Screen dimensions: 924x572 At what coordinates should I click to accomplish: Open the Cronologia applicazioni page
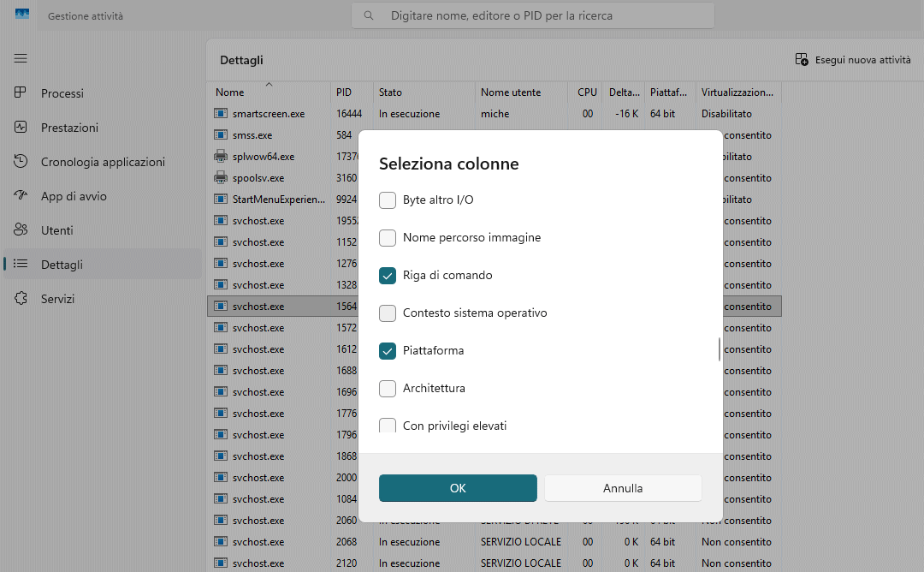pyautogui.click(x=103, y=162)
